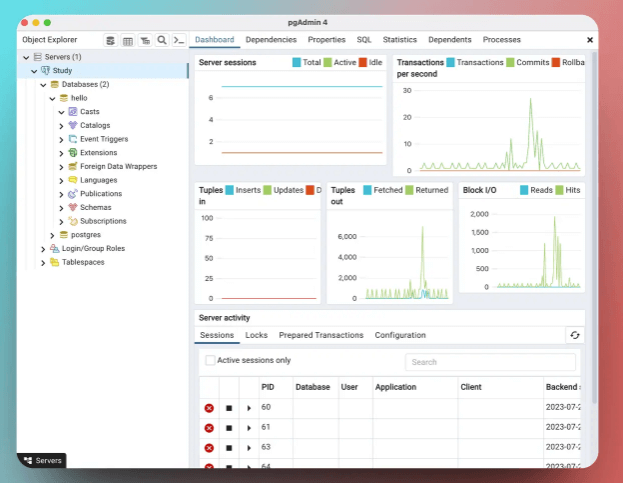Sort sessions by Application column header
623x483 pixels.
click(396, 387)
